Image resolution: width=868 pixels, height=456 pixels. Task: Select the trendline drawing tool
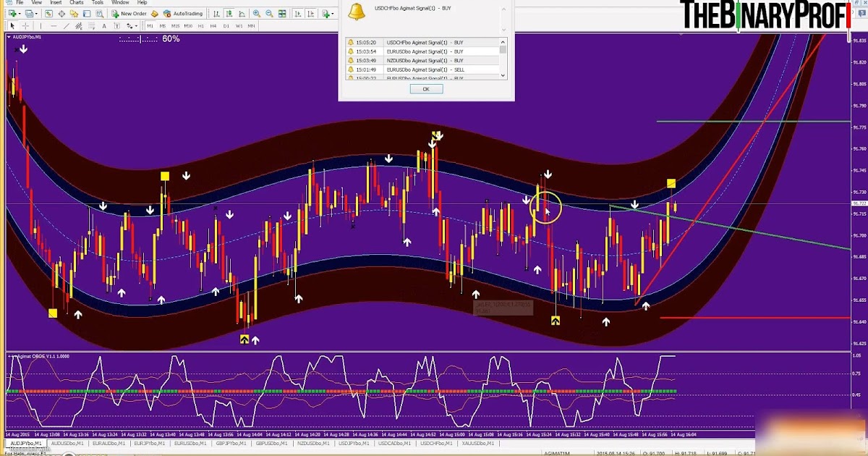pos(67,26)
